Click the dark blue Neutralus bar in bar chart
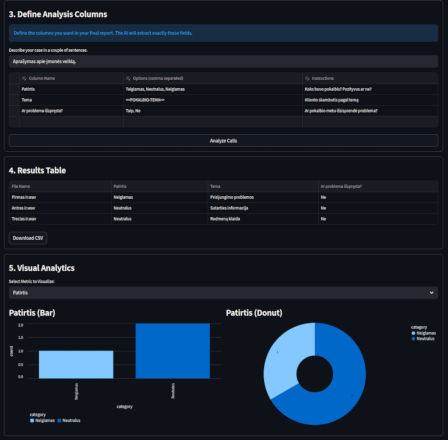This screenshot has height=440, width=448. pyautogui.click(x=173, y=351)
